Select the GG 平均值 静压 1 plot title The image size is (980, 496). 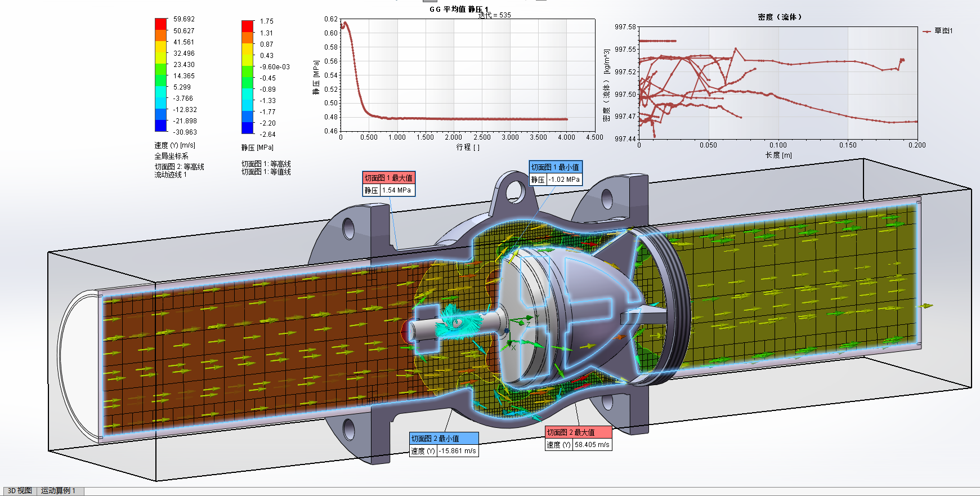point(459,9)
